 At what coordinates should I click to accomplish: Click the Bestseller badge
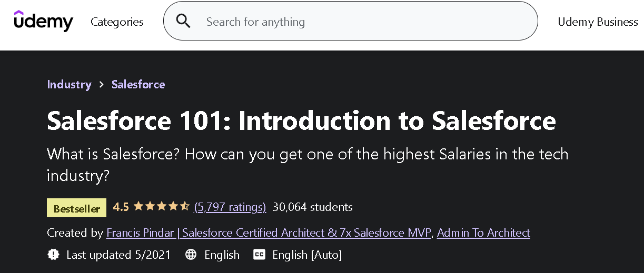pos(76,208)
